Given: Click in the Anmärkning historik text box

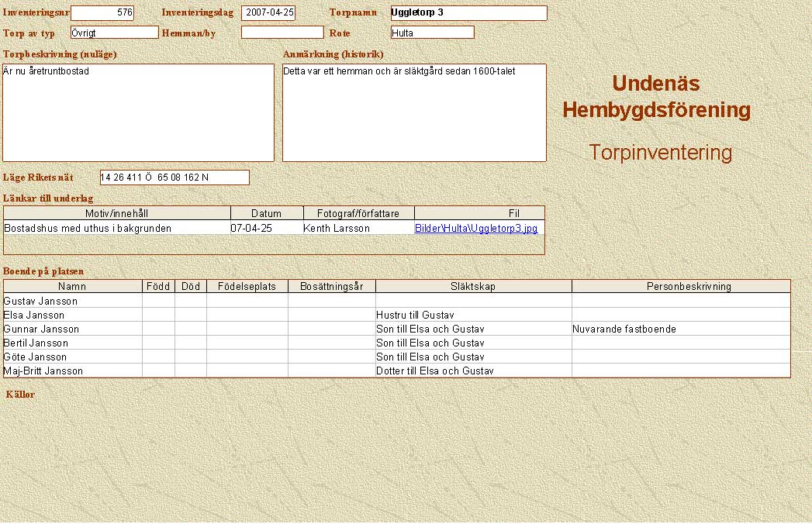Looking at the screenshot, I should [414, 112].
